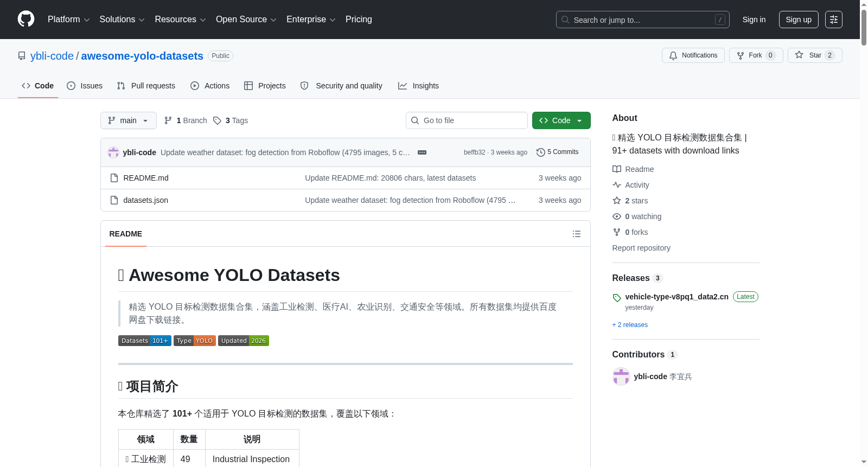Screen dimensions: 868x467
Task: Click Report repository link
Action: pos(641,248)
